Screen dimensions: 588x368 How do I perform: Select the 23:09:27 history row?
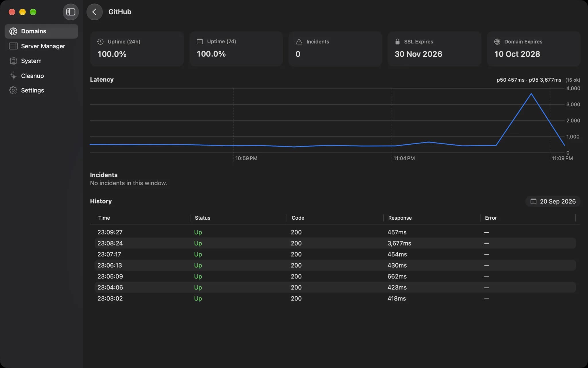tap(335, 232)
